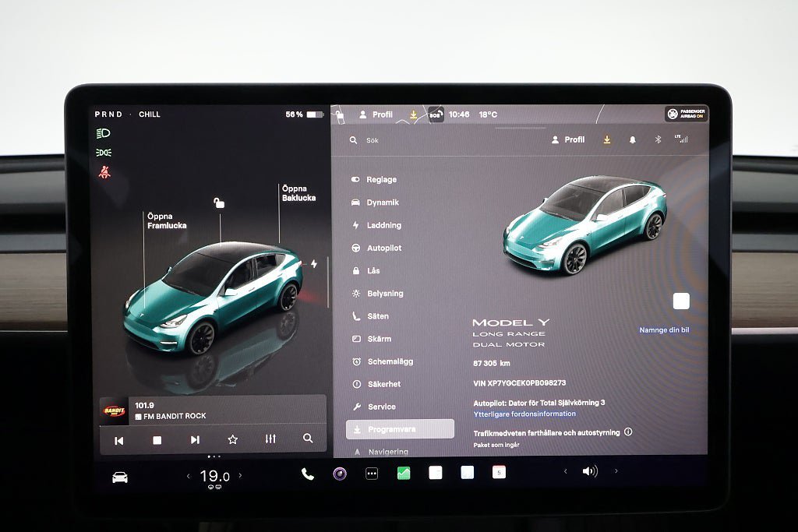Open the Dynamik settings menu
This screenshot has width=798, height=532.
tap(375, 203)
